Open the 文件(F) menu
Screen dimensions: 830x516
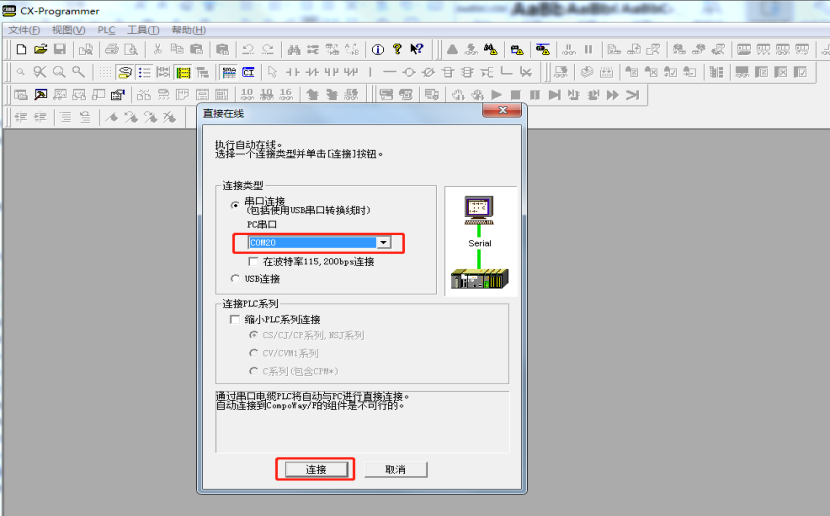click(x=24, y=30)
